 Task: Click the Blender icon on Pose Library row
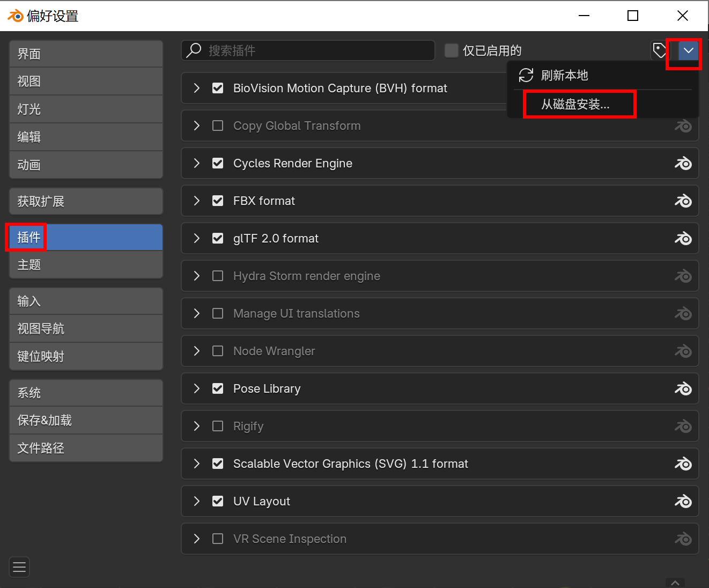click(x=683, y=388)
